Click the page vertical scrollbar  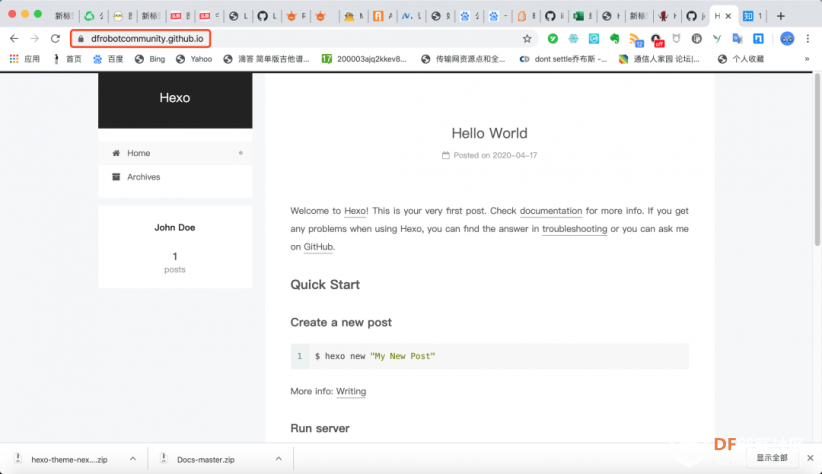[817, 159]
